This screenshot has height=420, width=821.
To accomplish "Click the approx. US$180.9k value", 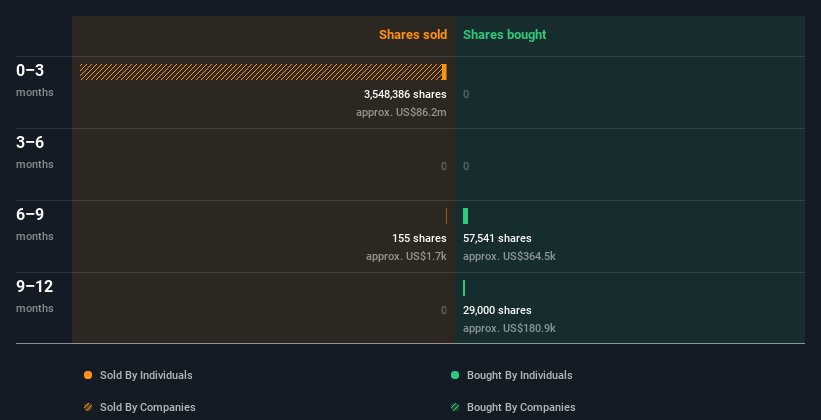I will (509, 328).
